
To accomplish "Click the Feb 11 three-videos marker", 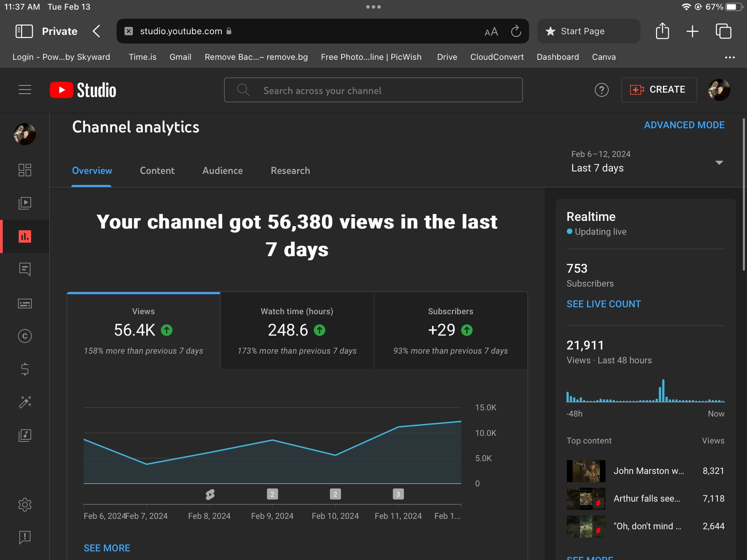I will (x=398, y=494).
